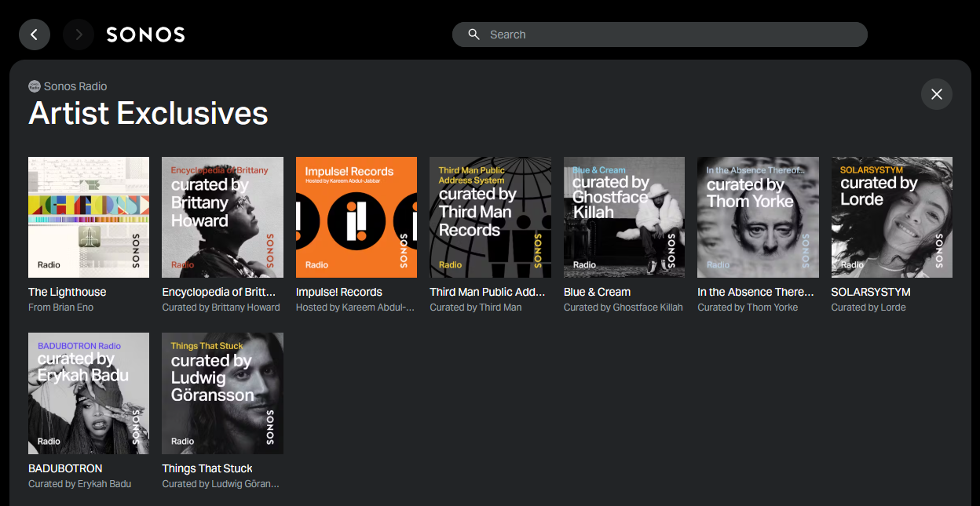The height and width of the screenshot is (506, 980).
Task: Click Curated by Lorde subtitle
Action: tap(868, 308)
